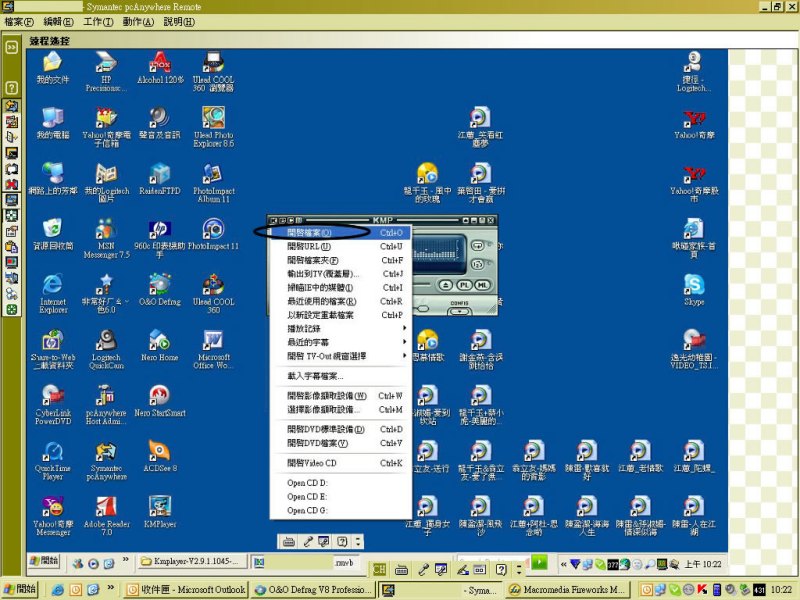Image resolution: width=800 pixels, height=600 pixels.
Task: Choose 開啟Video CD menu entry
Action: click(x=340, y=463)
